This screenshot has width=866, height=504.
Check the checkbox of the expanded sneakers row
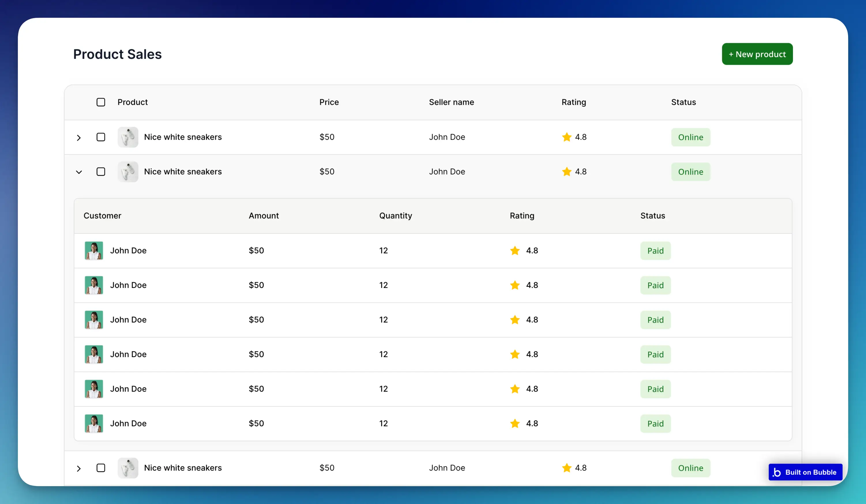point(101,172)
